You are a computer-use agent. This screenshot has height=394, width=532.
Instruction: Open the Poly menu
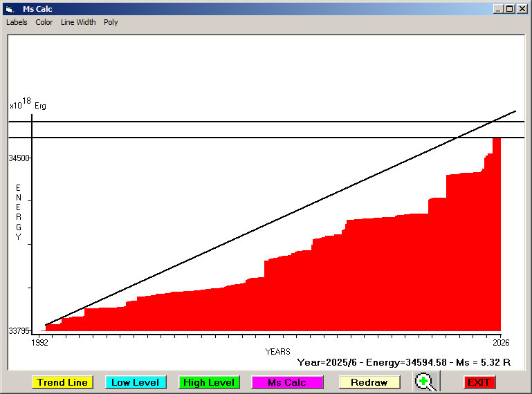point(111,22)
